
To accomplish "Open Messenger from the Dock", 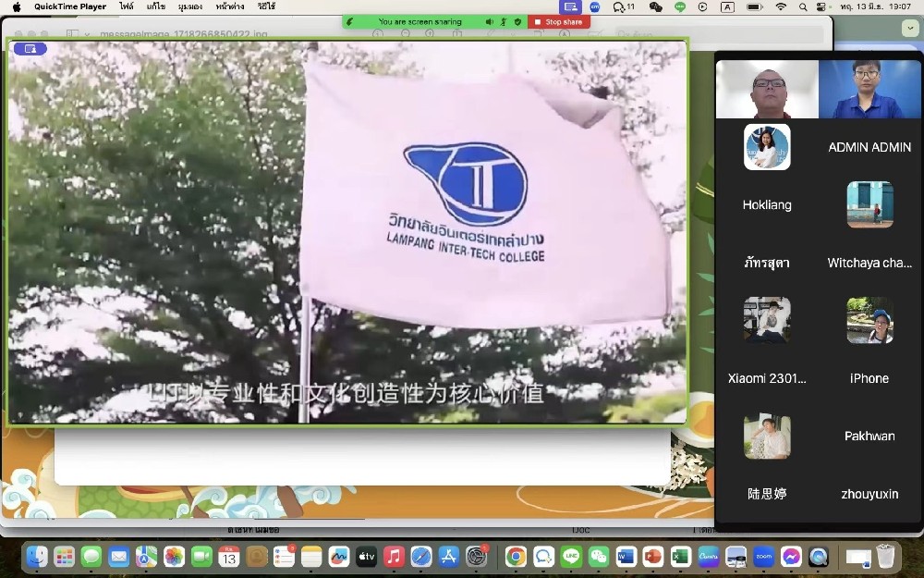I will pos(792,556).
